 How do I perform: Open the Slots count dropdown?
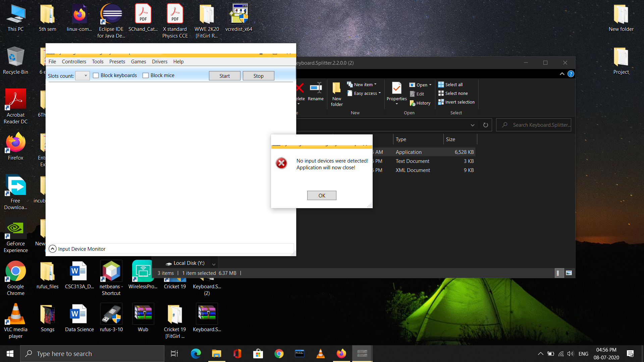coord(82,76)
